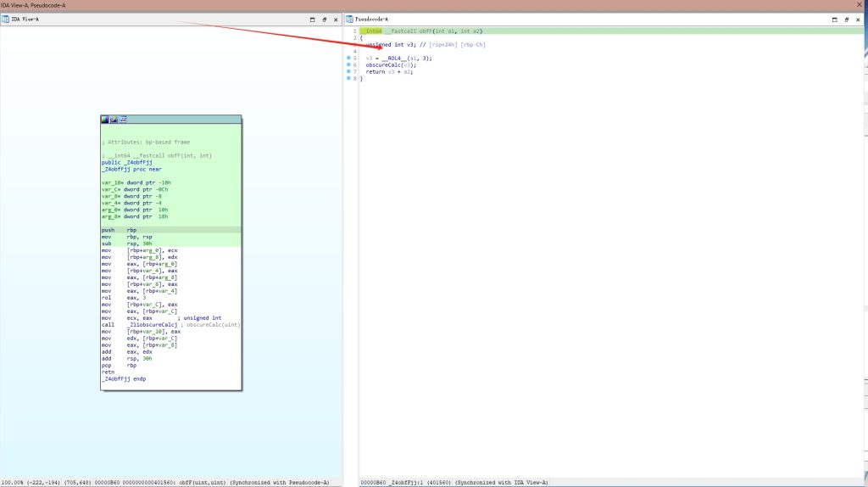
Task: Click 'mov [rbp+arg_0], ecx' instruction
Action: coord(140,250)
